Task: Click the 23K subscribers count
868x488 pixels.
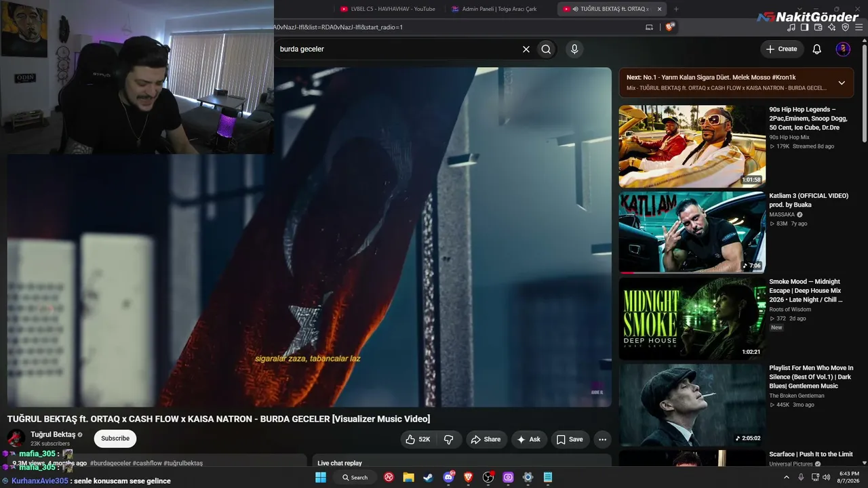Action: [50, 443]
